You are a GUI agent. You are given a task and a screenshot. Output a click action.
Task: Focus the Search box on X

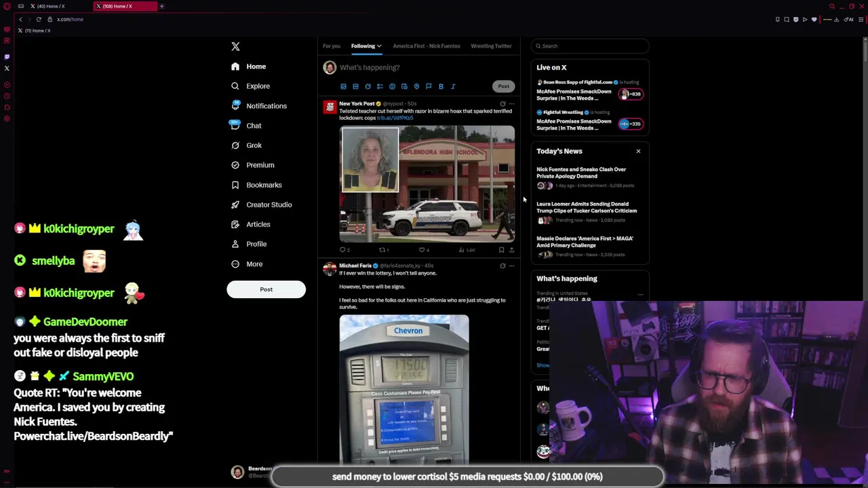coord(590,46)
